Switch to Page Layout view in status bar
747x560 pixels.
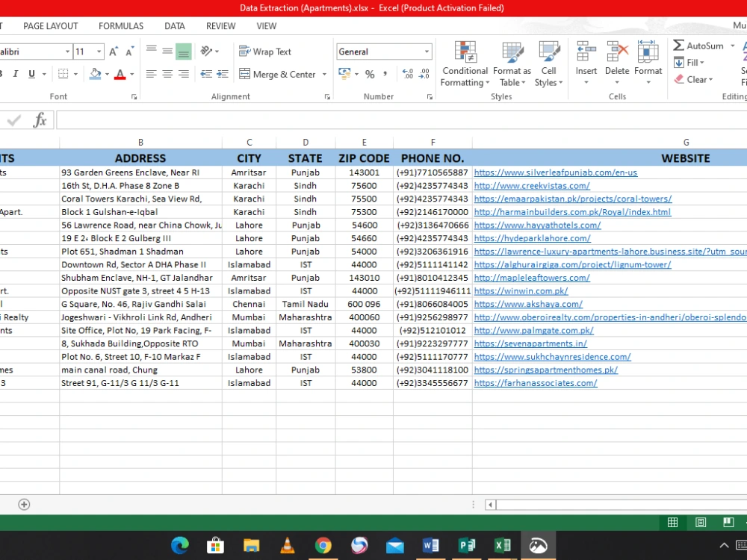(701, 523)
